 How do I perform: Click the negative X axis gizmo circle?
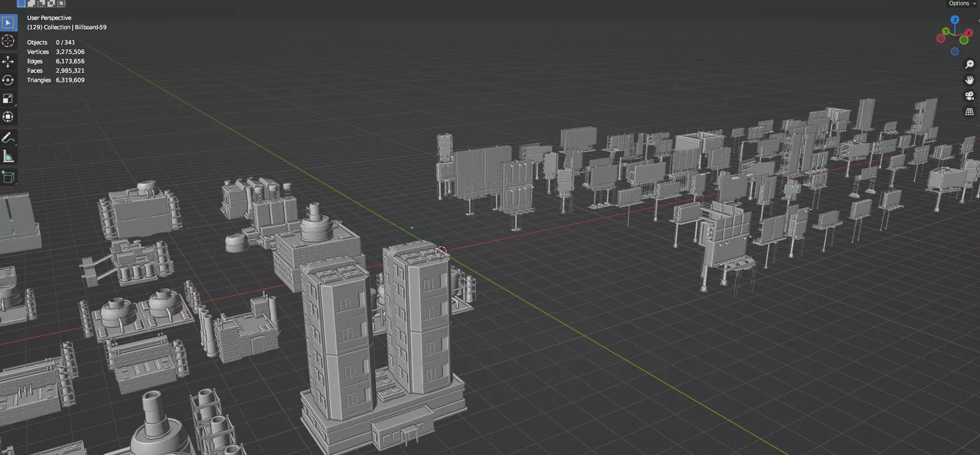pos(941,39)
